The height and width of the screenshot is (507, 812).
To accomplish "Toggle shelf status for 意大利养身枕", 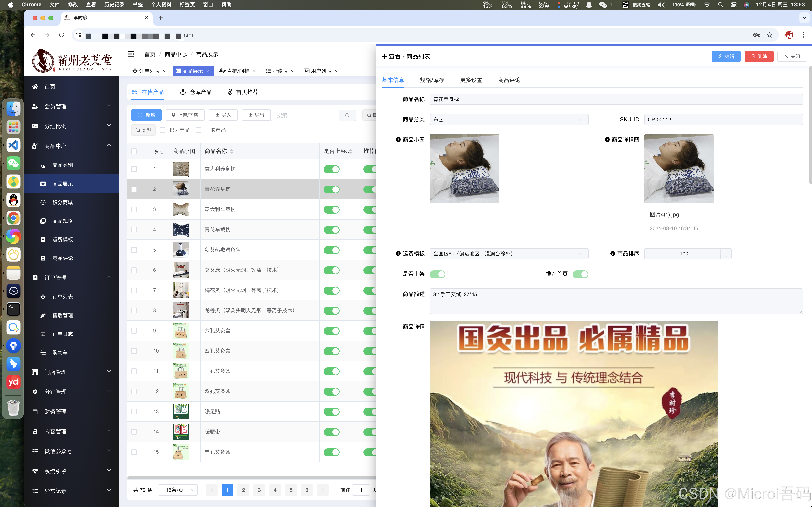I will point(331,169).
